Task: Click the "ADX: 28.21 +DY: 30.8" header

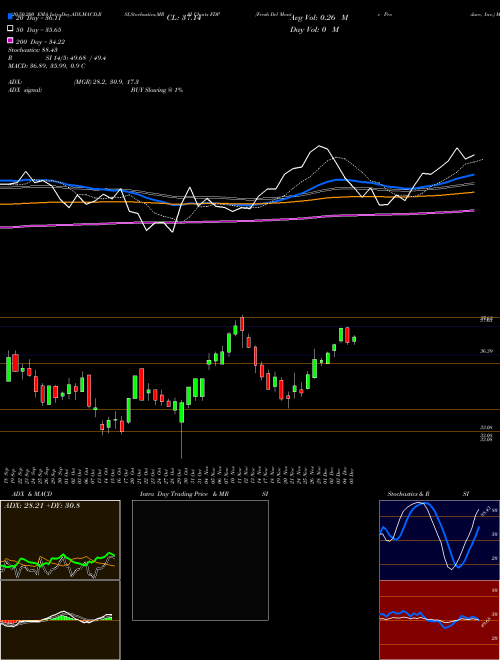Action: point(42,505)
